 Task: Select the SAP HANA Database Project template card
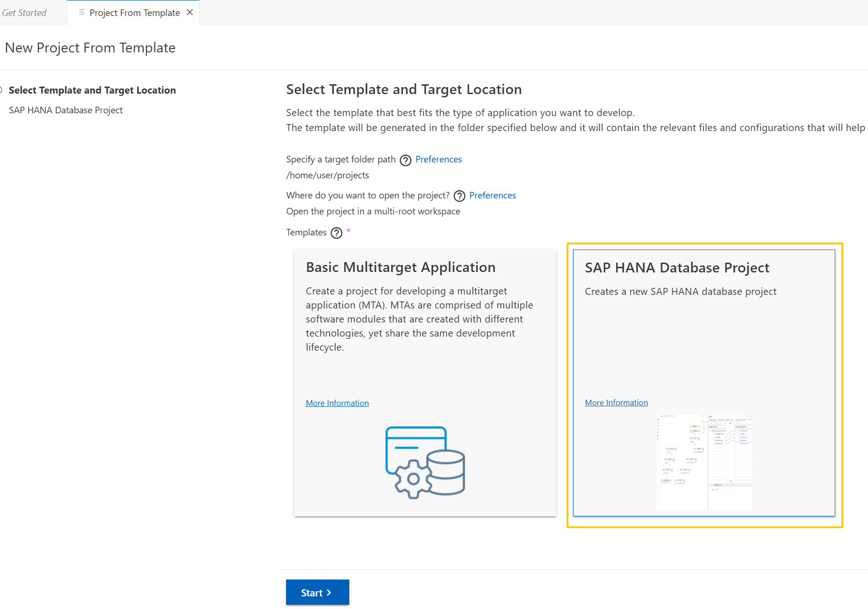click(704, 382)
